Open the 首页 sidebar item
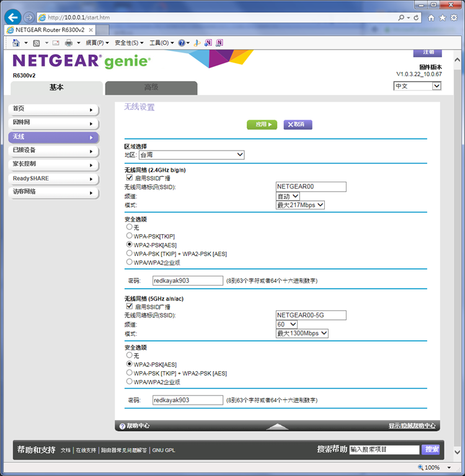465x476 pixels. [x=53, y=109]
